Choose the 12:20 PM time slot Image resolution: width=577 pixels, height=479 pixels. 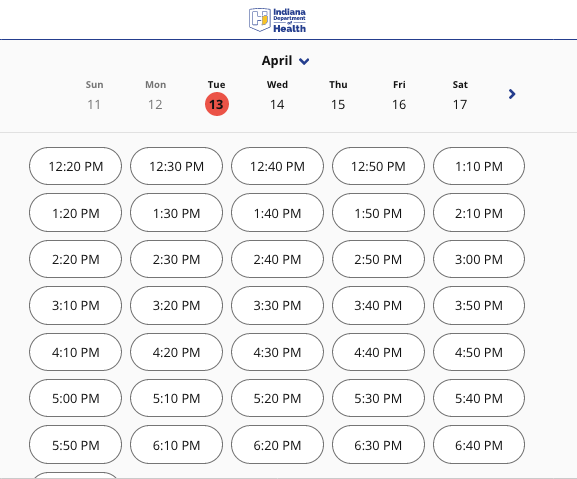(75, 166)
